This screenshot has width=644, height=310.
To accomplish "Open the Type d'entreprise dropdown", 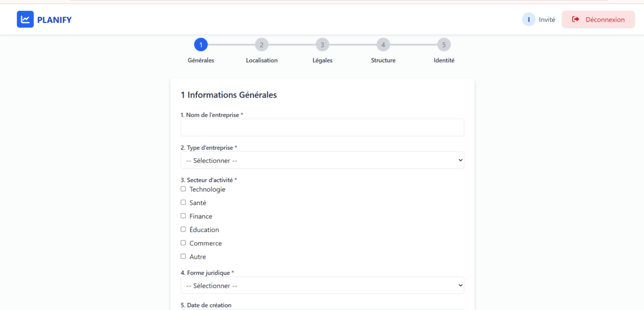I will (x=323, y=160).
